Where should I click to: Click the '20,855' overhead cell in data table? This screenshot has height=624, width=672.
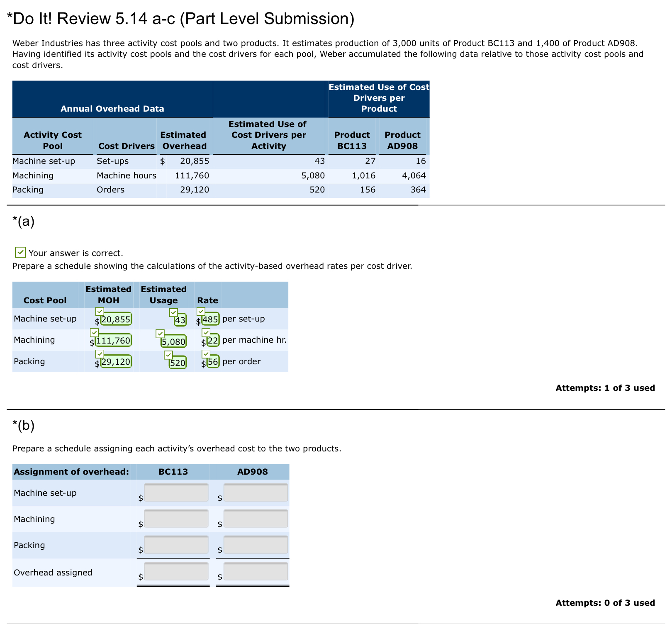[x=194, y=161]
